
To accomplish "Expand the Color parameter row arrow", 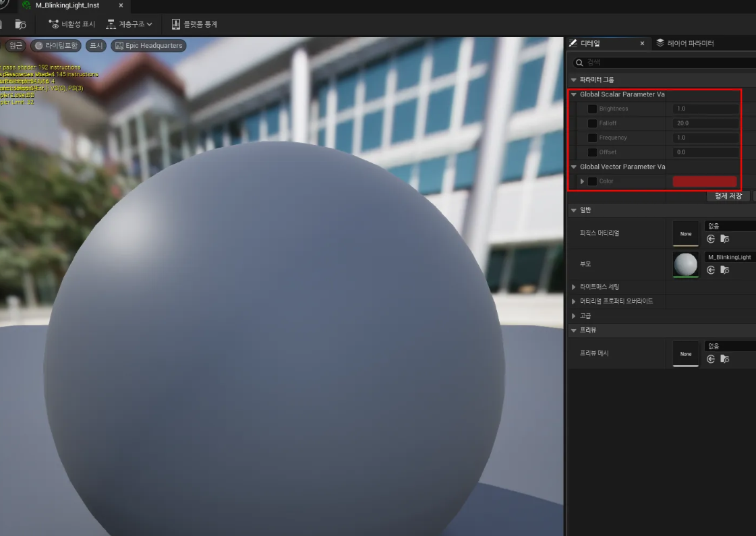I will pos(582,181).
